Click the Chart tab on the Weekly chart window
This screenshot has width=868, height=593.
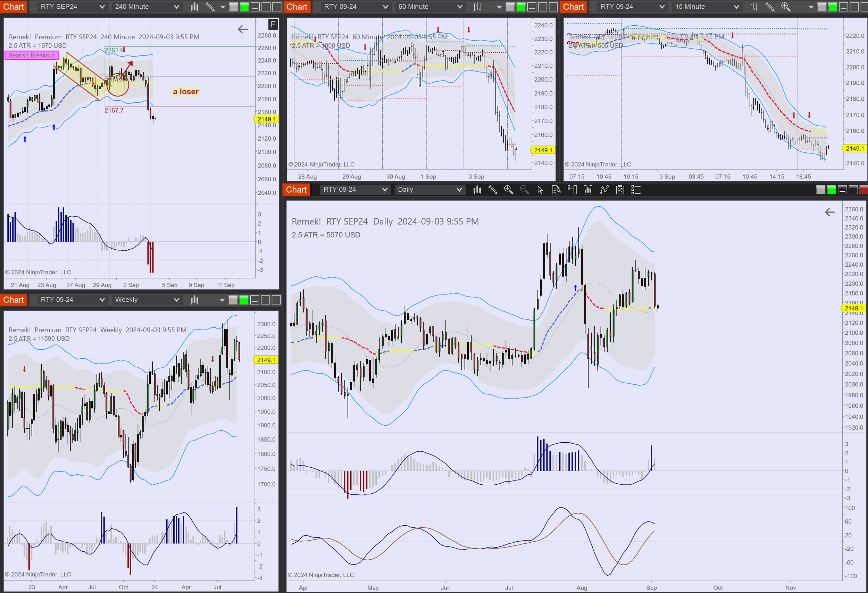(x=14, y=300)
